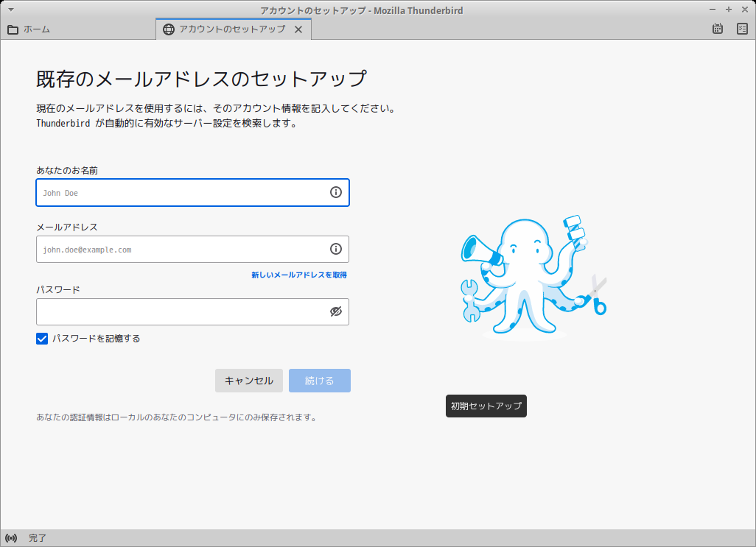
Task: Click the 既存のメールアドレスのセットアップ heading
Action: [202, 79]
